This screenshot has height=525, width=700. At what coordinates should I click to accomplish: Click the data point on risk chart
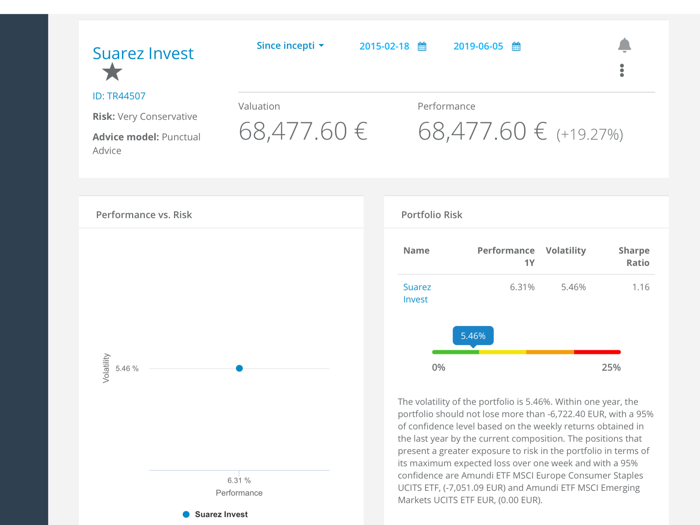tap(239, 368)
